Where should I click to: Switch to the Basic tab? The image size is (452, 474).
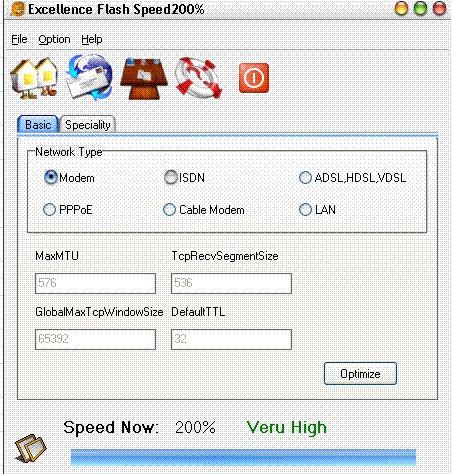click(x=38, y=124)
